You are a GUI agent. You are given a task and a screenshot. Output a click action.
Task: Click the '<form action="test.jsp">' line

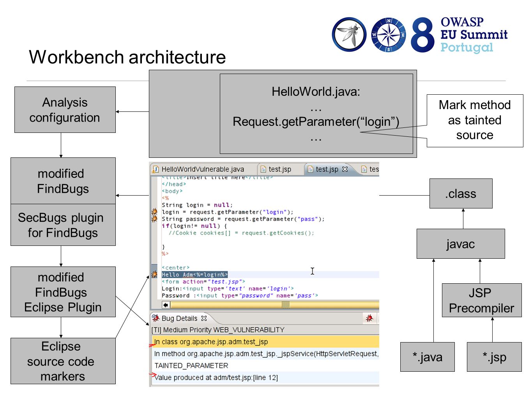(x=203, y=282)
